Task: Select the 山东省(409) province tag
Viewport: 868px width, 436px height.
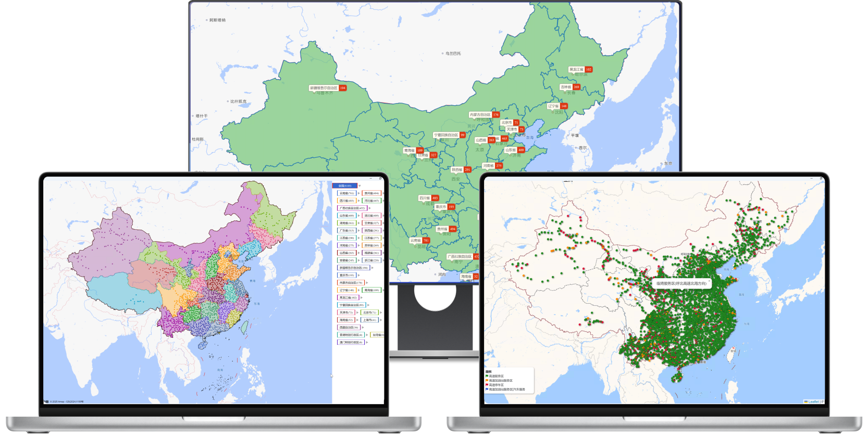Action: [x=346, y=216]
